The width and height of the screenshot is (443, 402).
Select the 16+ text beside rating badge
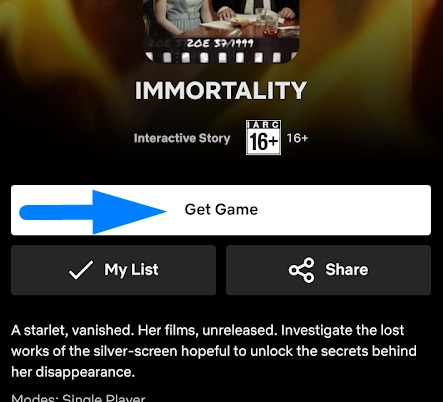[x=297, y=138]
